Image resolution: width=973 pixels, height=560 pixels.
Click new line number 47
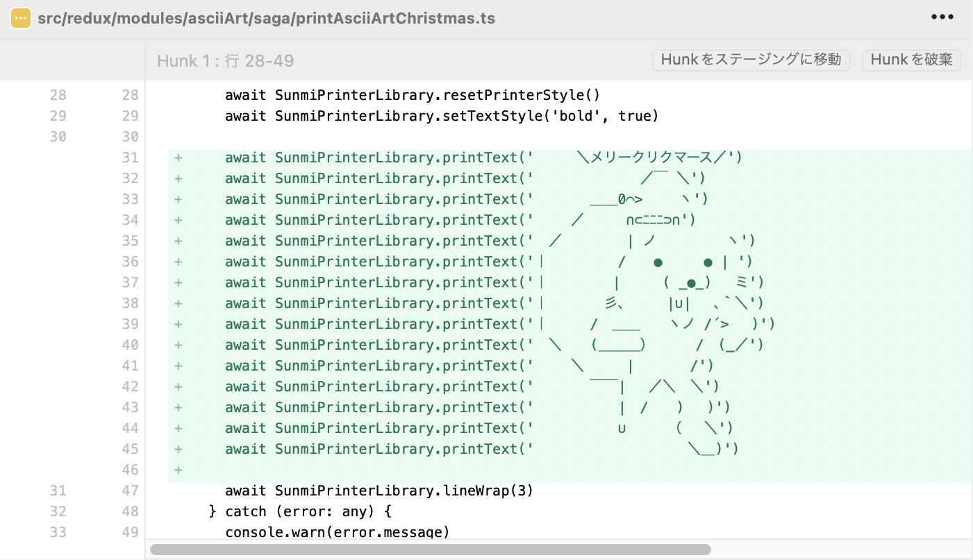coord(130,491)
